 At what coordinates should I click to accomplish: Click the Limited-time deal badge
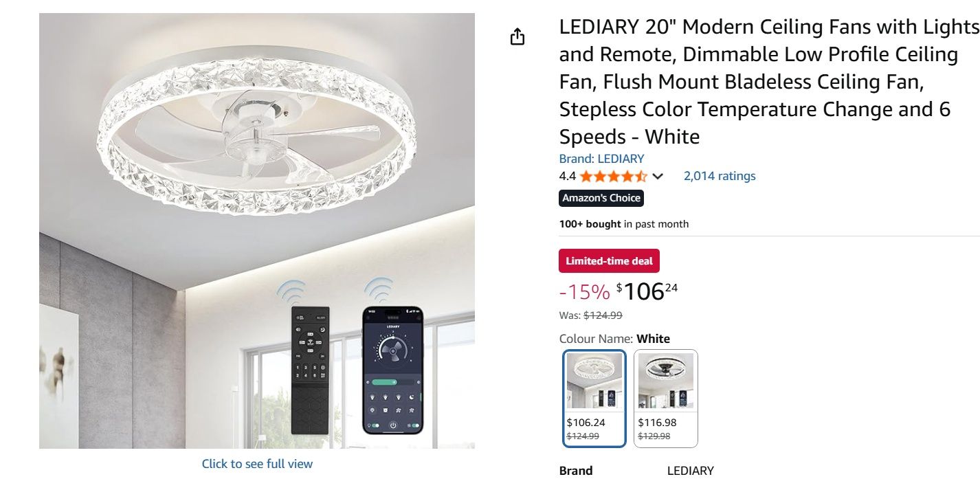click(x=609, y=261)
